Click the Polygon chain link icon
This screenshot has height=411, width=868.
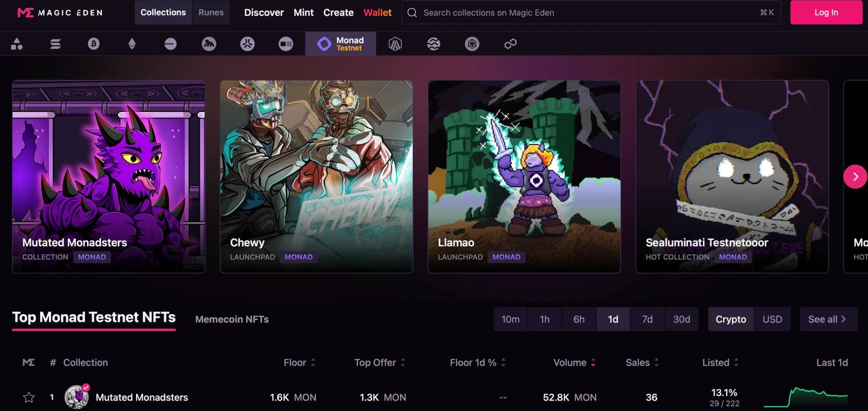[x=510, y=44]
